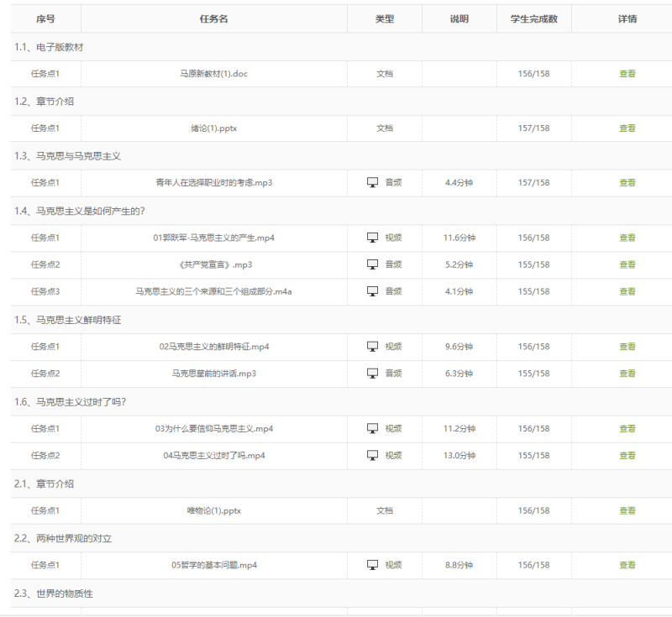Click the monitor icon for 04马克思主义过时了吗.mp4
This screenshot has height=617, width=672.
(x=373, y=455)
